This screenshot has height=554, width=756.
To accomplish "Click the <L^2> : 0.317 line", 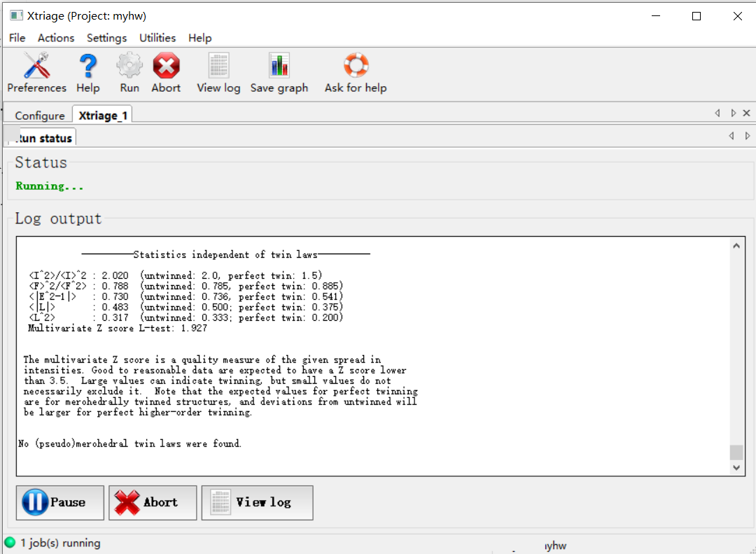I will (x=185, y=317).
